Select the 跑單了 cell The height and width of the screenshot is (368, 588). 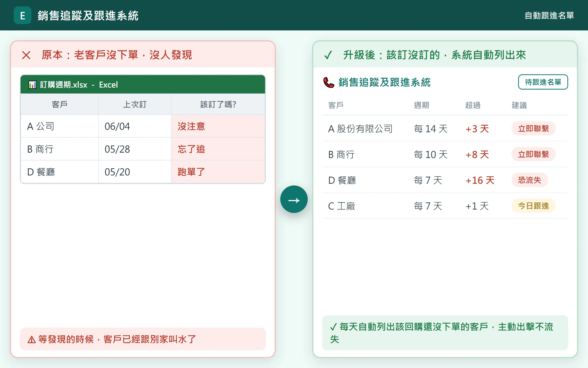[218, 172]
